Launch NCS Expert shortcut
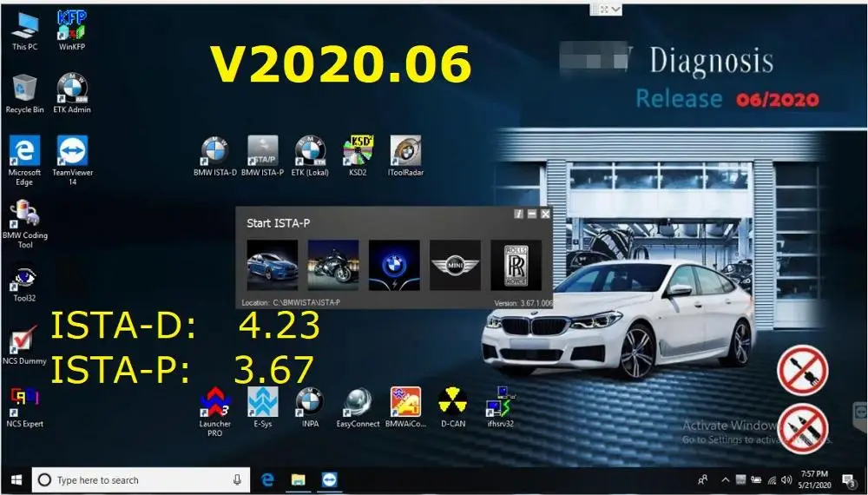Image resolution: width=868 pixels, height=495 pixels. point(24,409)
